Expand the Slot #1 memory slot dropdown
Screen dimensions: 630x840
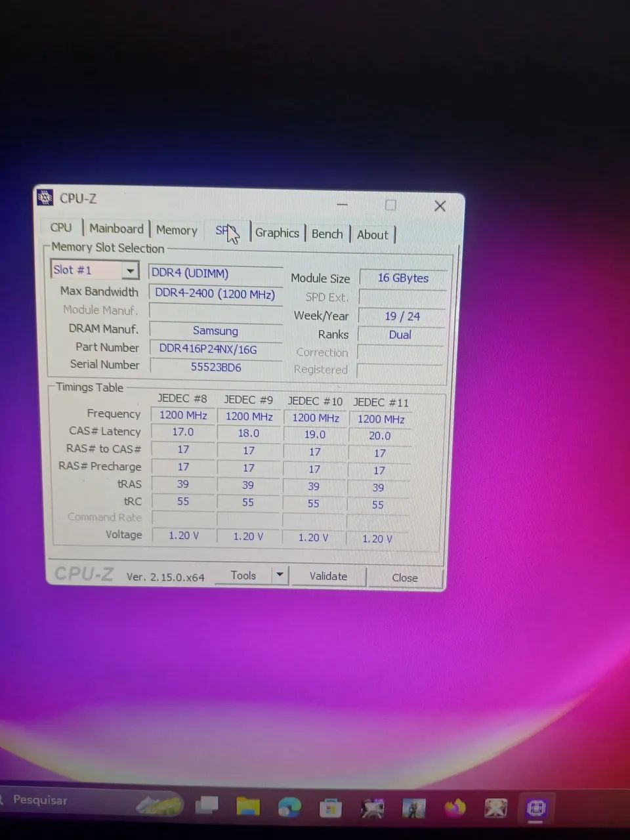click(131, 270)
